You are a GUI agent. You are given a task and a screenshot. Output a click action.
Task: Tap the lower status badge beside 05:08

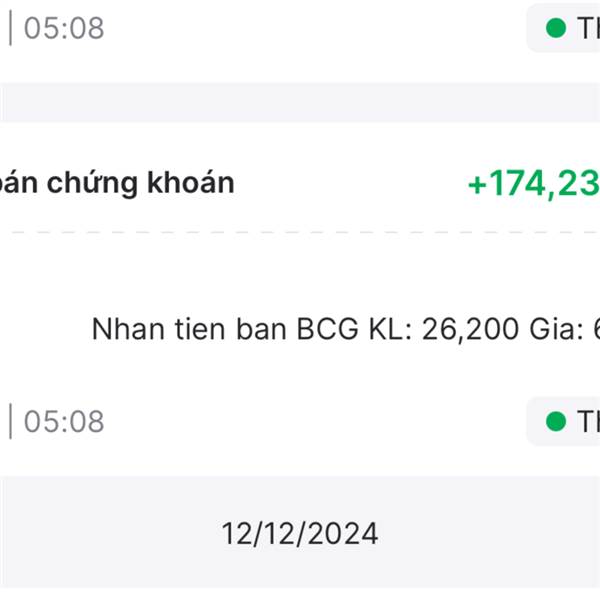(x=565, y=421)
